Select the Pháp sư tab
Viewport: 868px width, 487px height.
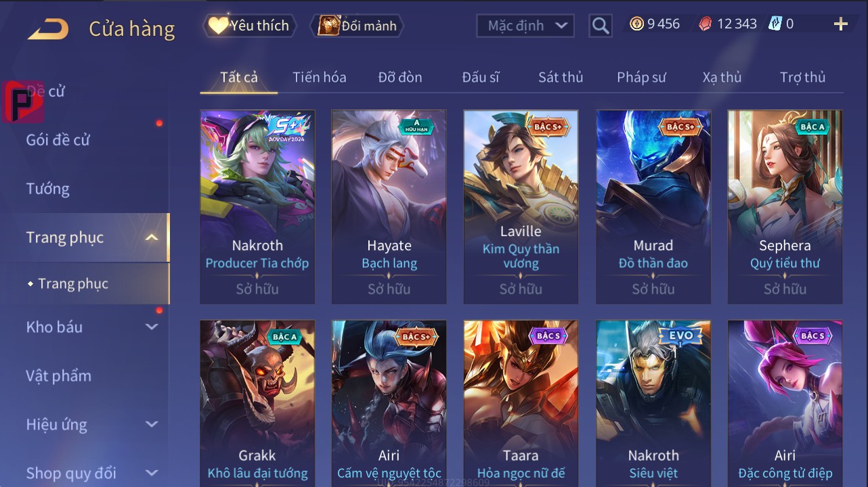coord(641,77)
